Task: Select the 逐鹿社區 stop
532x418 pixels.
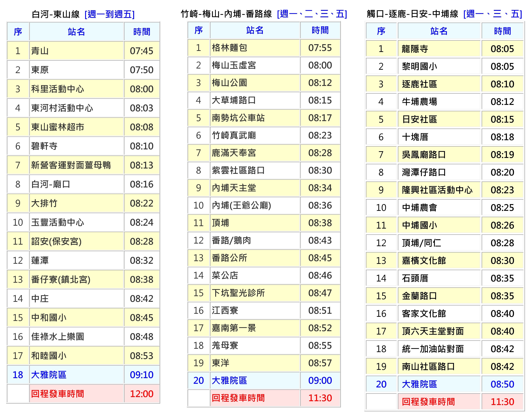Action: 419,84
